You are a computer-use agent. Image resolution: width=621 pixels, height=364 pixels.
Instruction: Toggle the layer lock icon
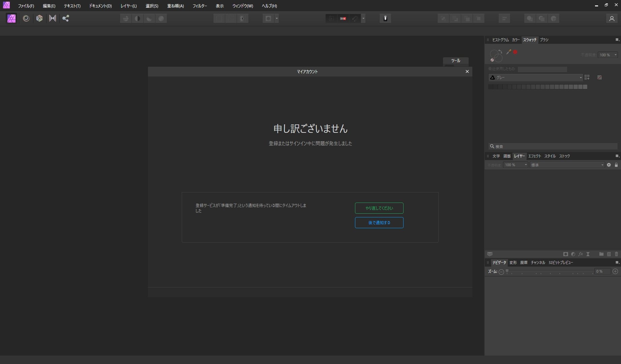click(616, 165)
